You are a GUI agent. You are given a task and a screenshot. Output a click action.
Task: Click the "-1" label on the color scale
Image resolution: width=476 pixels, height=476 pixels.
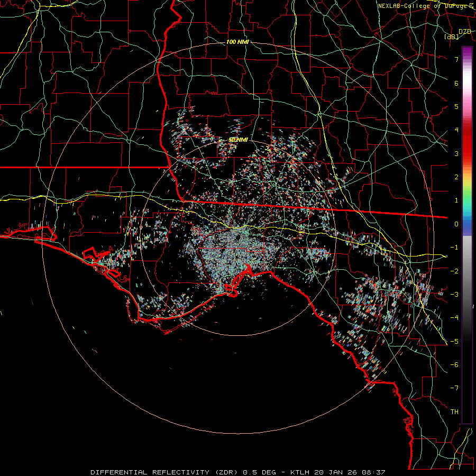point(454,248)
